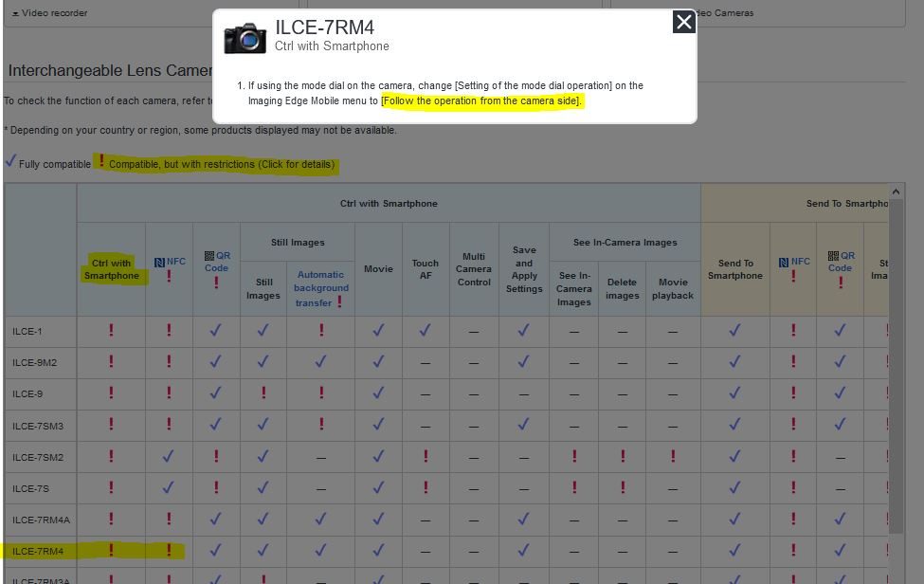Select the 'ILCE-9' row label
The height and width of the screenshot is (584, 924).
(27, 394)
